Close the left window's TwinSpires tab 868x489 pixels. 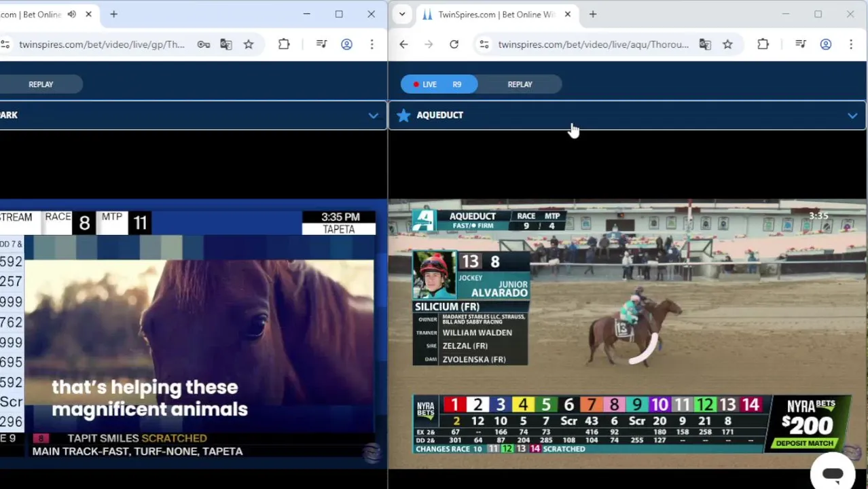88,14
